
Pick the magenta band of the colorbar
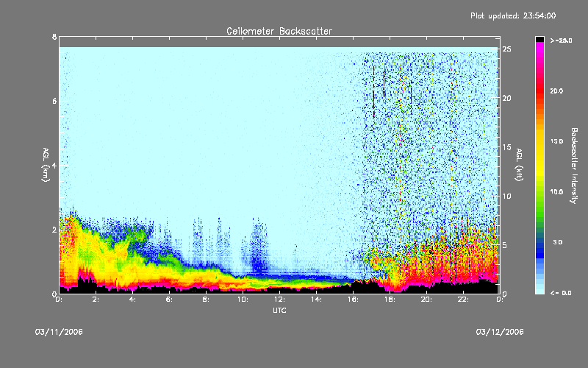539,46
